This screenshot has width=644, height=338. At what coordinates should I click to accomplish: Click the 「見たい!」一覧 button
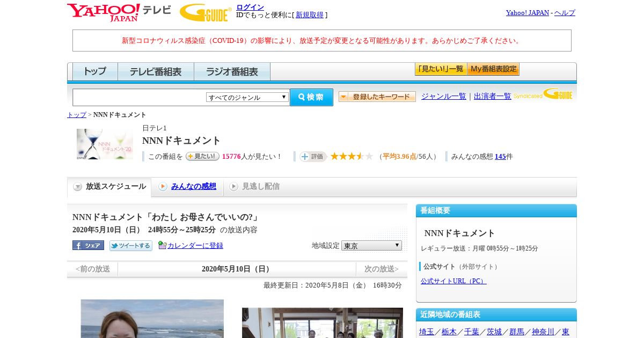point(441,69)
